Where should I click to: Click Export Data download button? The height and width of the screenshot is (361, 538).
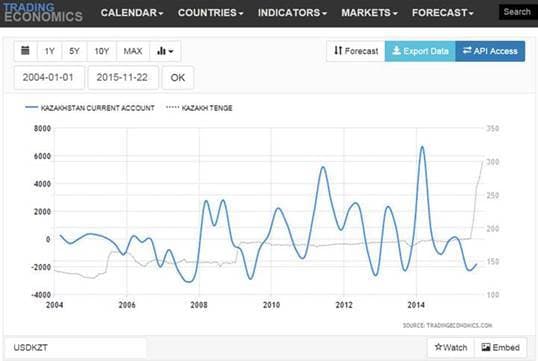[x=420, y=51]
